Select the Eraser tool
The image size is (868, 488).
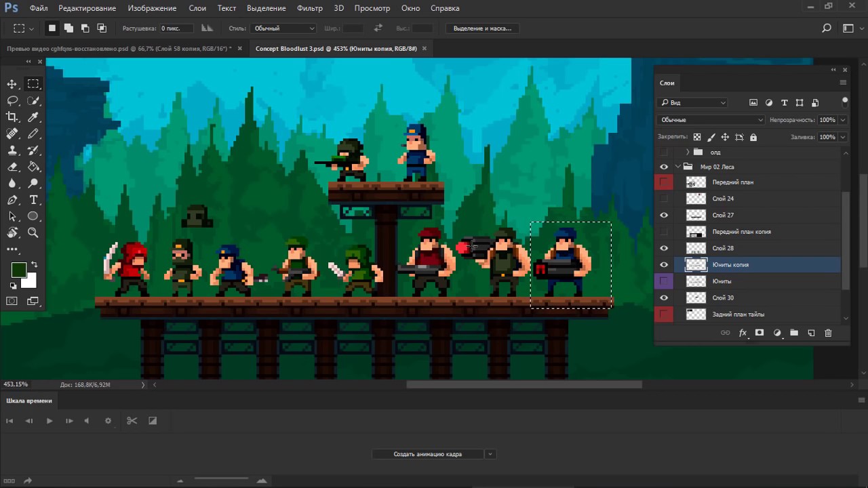[x=12, y=167]
